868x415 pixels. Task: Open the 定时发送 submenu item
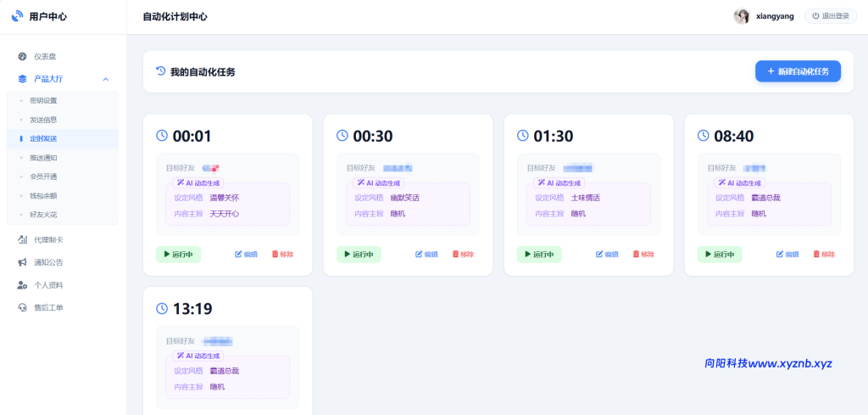(43, 138)
